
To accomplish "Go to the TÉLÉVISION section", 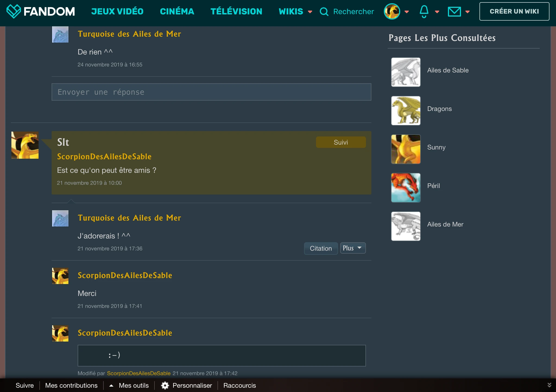I will (236, 11).
